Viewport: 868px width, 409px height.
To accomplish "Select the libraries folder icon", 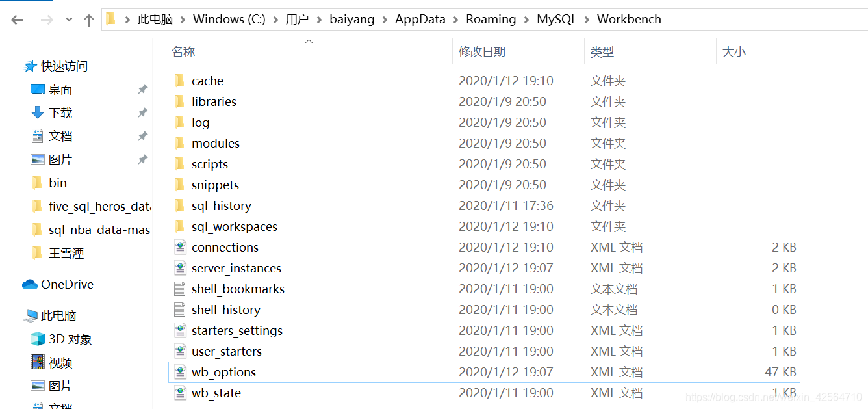I will coord(180,101).
